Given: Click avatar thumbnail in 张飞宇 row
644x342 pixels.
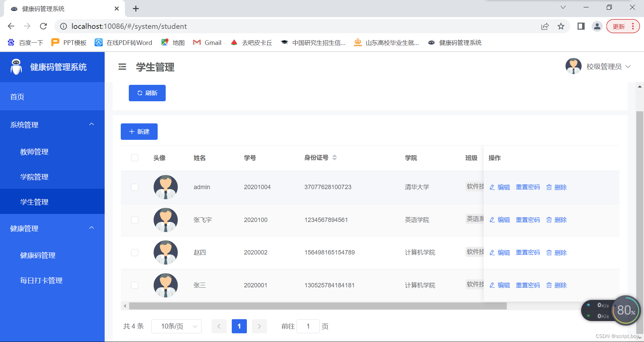Looking at the screenshot, I should click(x=166, y=220).
